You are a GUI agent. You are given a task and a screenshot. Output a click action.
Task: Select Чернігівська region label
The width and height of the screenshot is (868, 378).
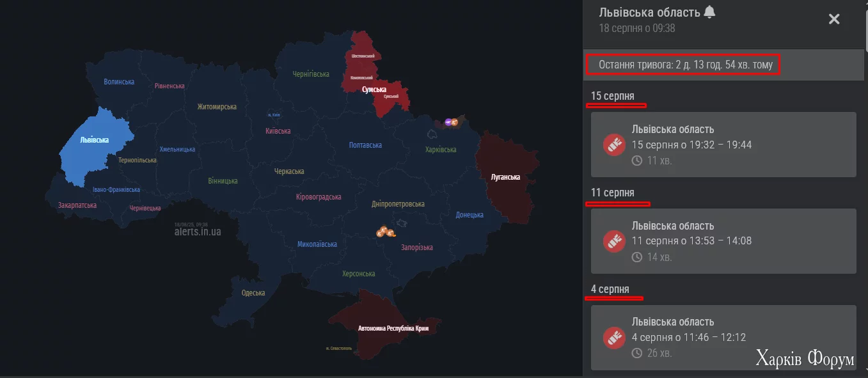point(311,74)
